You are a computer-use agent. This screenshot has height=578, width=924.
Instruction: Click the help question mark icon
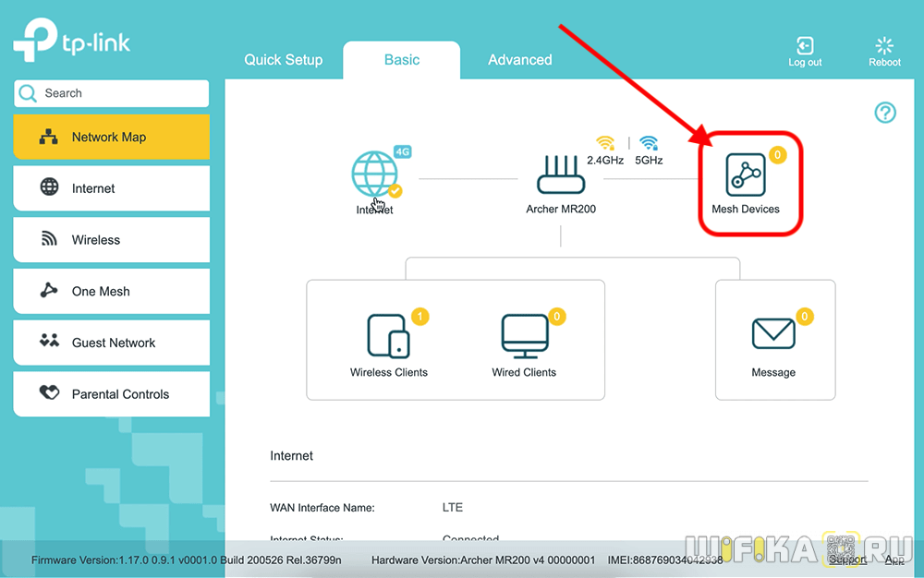pyautogui.click(x=885, y=113)
